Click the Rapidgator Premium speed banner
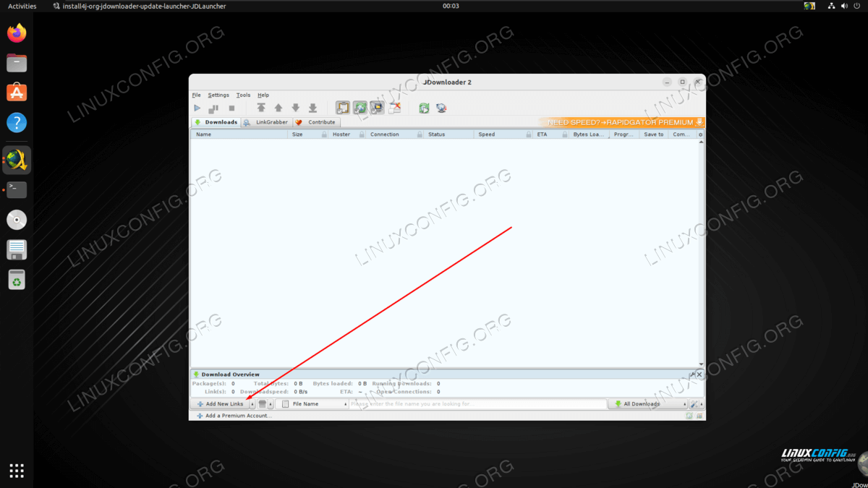868x488 pixels. coord(621,122)
